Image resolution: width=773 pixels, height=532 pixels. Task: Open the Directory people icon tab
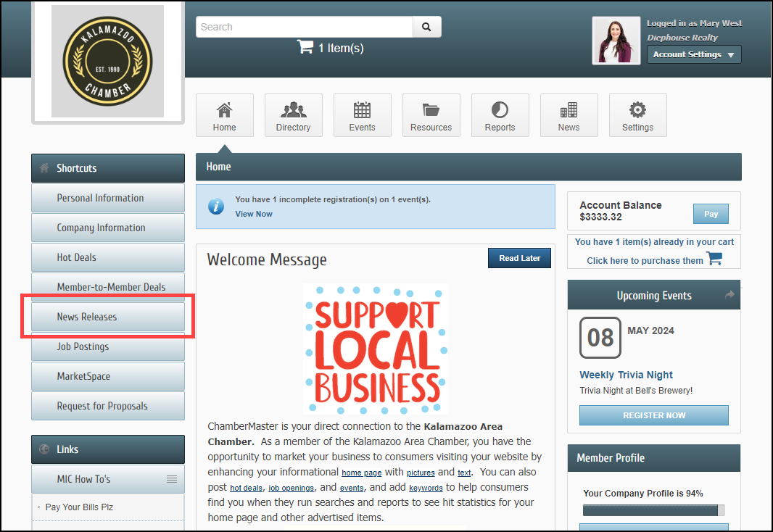pyautogui.click(x=294, y=115)
